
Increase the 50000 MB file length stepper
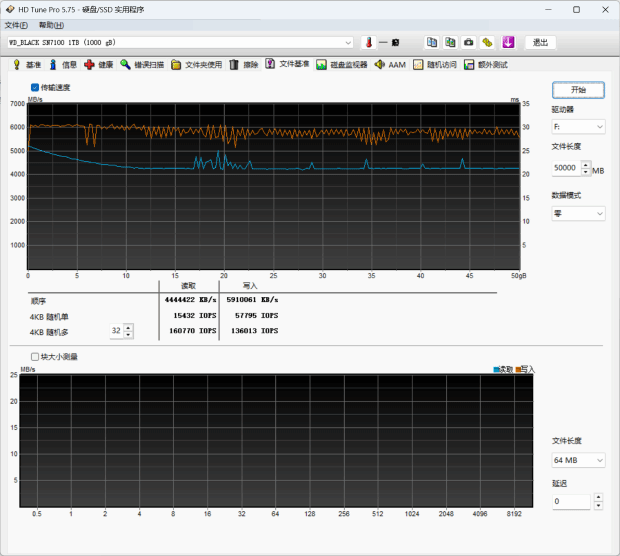click(586, 165)
